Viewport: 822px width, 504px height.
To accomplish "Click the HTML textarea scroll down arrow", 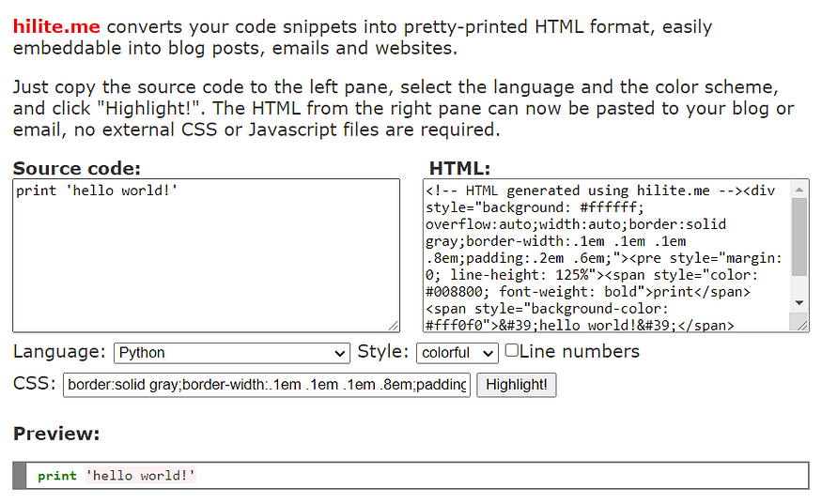I will pyautogui.click(x=799, y=303).
